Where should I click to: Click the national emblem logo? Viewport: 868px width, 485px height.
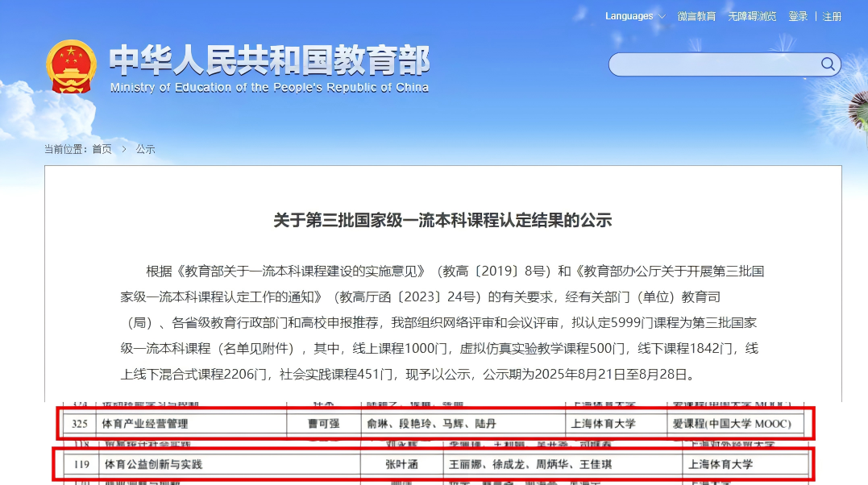(71, 66)
